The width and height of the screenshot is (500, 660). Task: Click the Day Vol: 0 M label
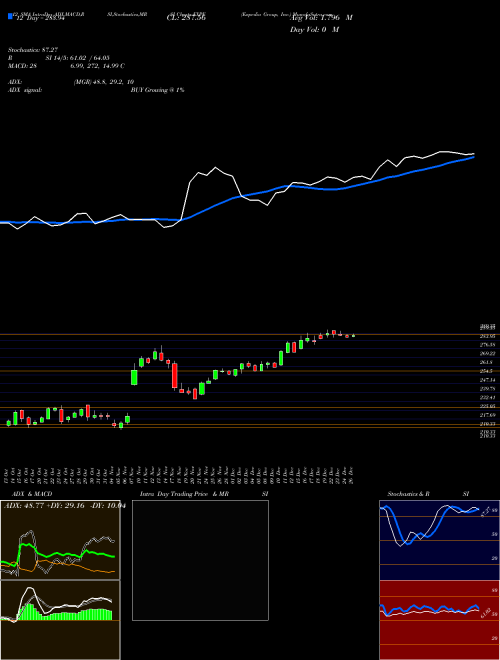coord(314,30)
